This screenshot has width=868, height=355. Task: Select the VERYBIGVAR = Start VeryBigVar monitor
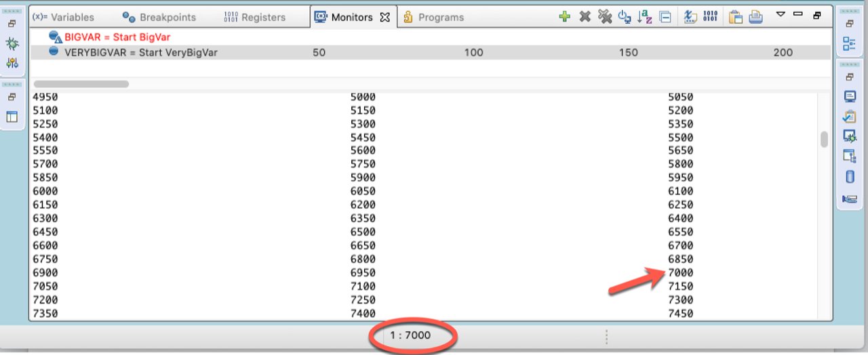pos(140,52)
